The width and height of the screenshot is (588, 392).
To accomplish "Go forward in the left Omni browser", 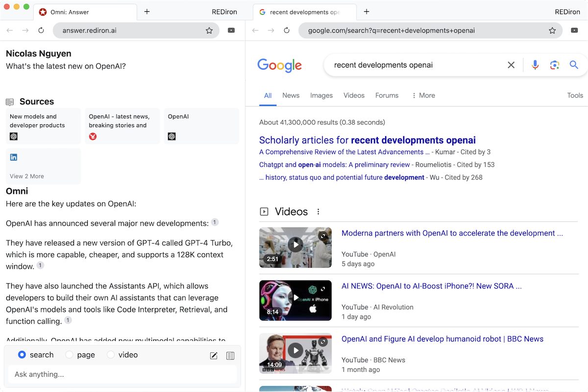I will pos(25,30).
